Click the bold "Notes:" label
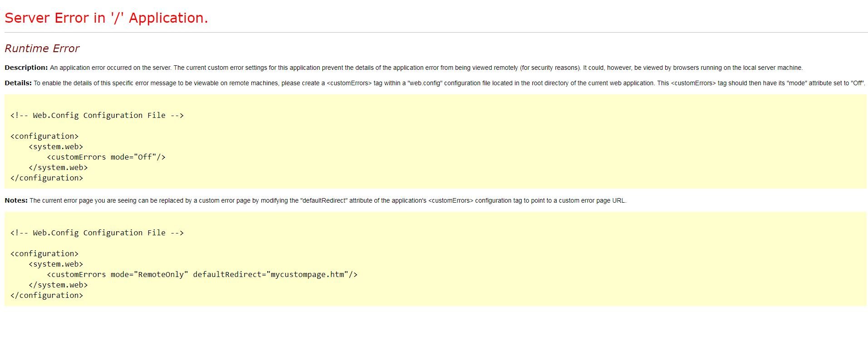The image size is (868, 355). point(16,200)
